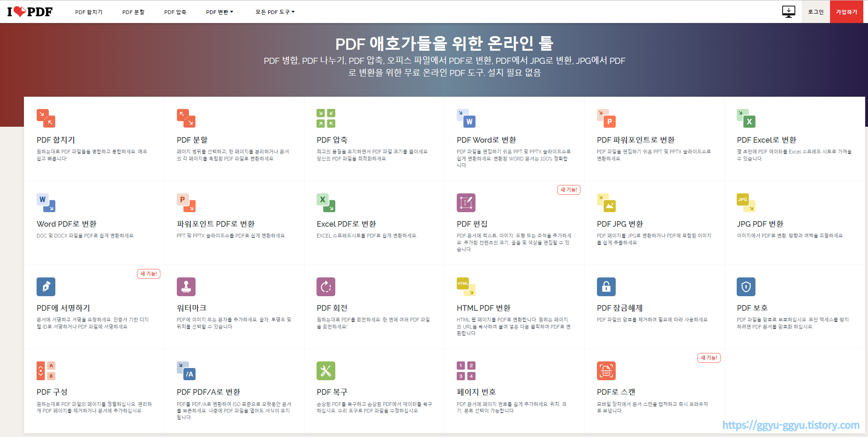Click the PDF 복구 description text
868x437 pixels.
pyautogui.click(x=374, y=407)
